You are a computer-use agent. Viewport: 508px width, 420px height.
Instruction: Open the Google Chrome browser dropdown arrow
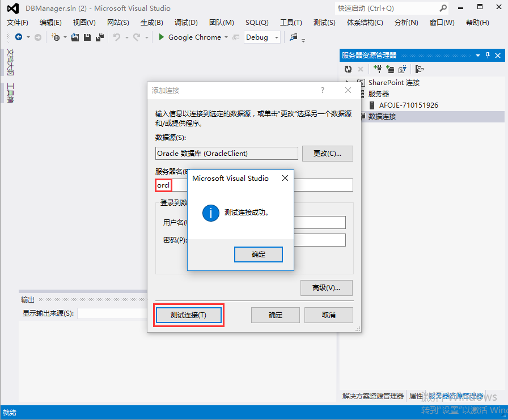(x=226, y=37)
